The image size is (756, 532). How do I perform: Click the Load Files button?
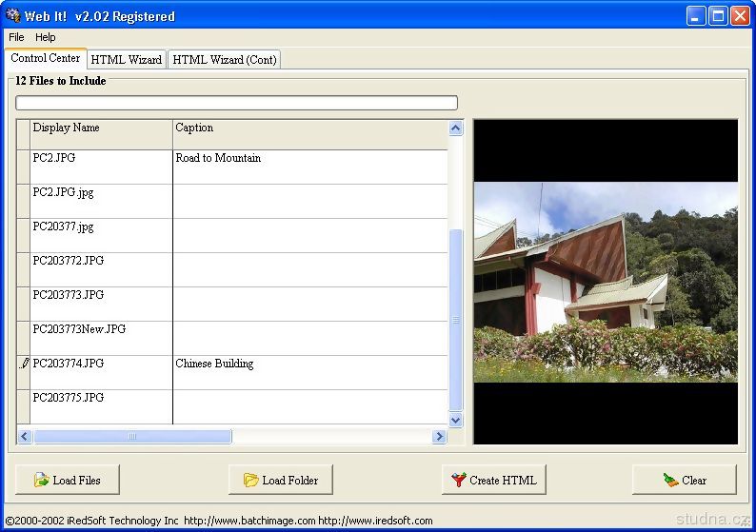pos(68,480)
